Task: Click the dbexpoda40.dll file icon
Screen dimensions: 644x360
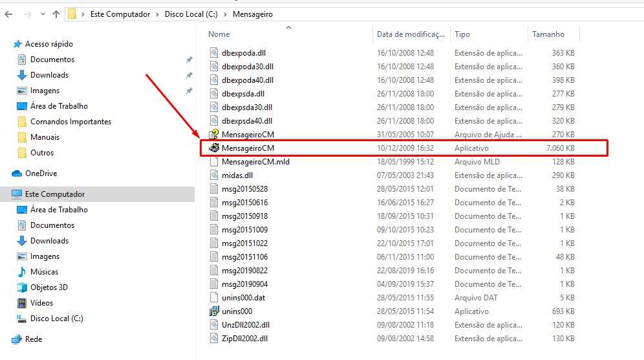Action: tap(214, 80)
